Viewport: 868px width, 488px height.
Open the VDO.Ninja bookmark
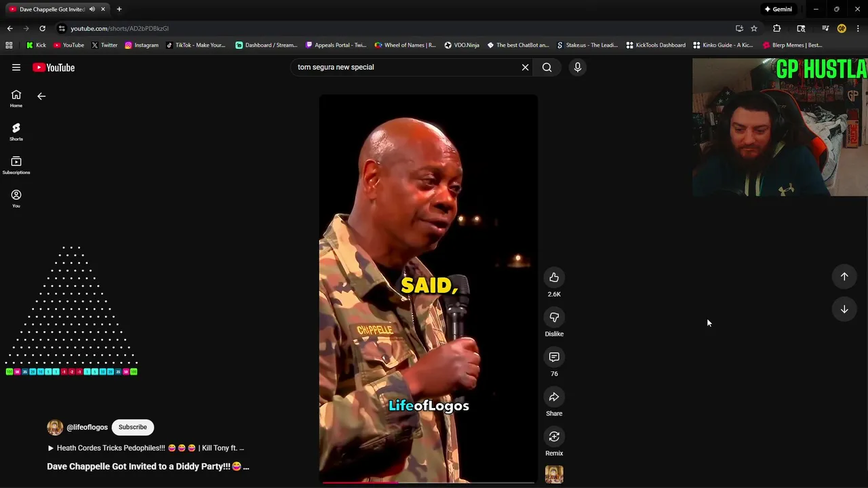462,45
